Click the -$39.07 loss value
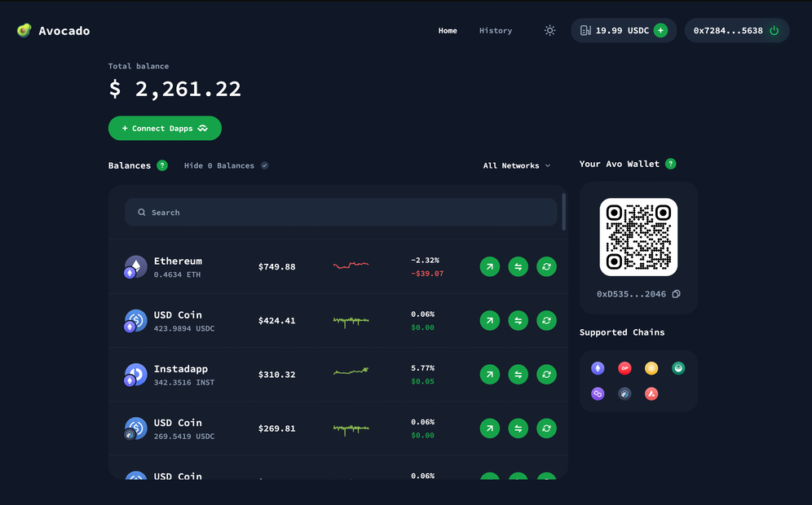Image resolution: width=812 pixels, height=505 pixels. pos(427,274)
